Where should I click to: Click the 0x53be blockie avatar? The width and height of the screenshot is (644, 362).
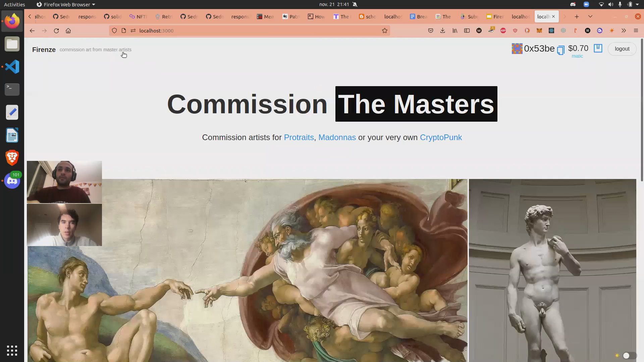pyautogui.click(x=517, y=49)
